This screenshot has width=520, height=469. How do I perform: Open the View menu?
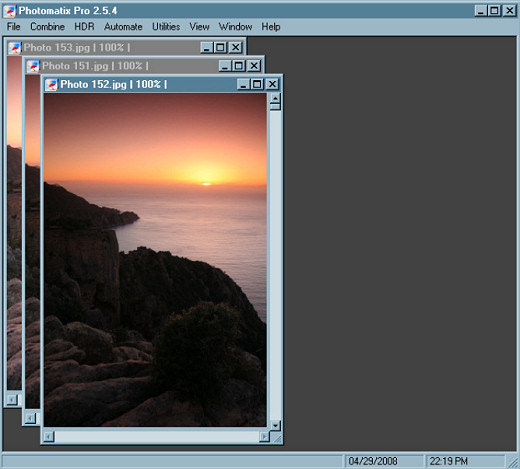[199, 27]
